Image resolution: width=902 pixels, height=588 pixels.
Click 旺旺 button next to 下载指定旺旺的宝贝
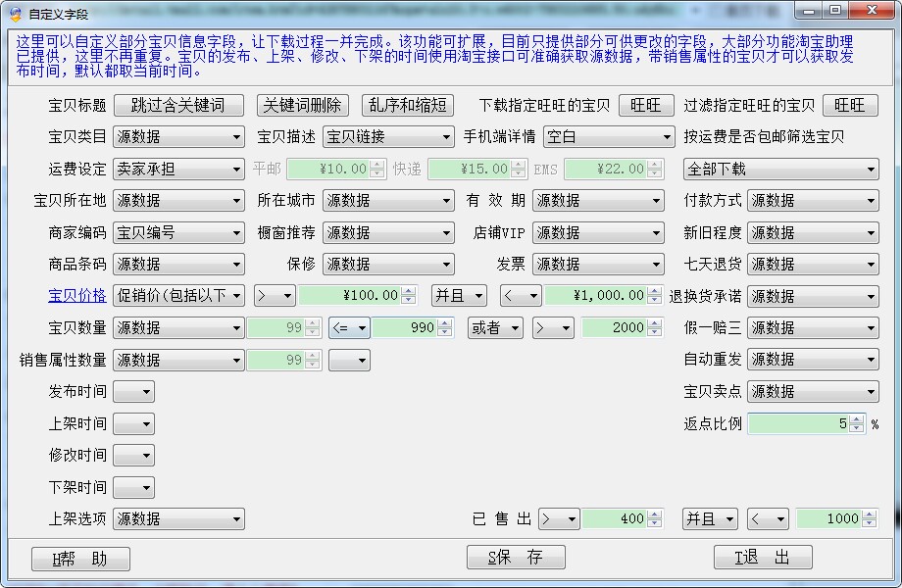pyautogui.click(x=646, y=106)
